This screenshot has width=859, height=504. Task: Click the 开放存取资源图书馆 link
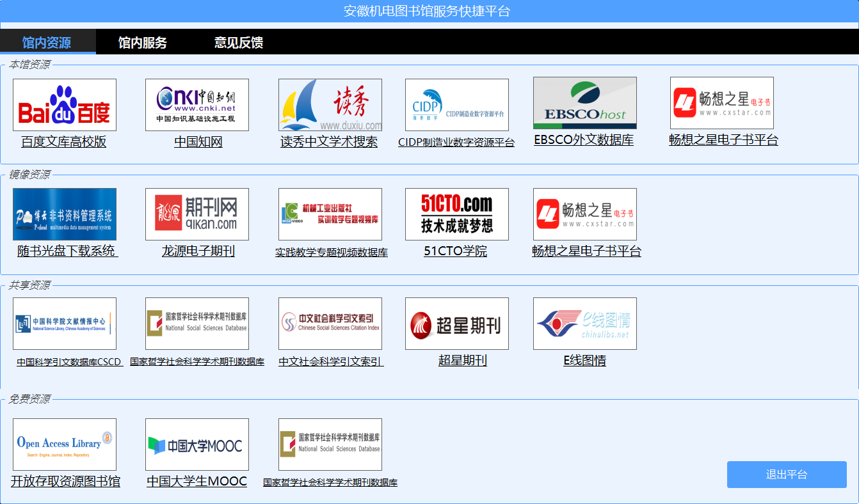pos(65,482)
